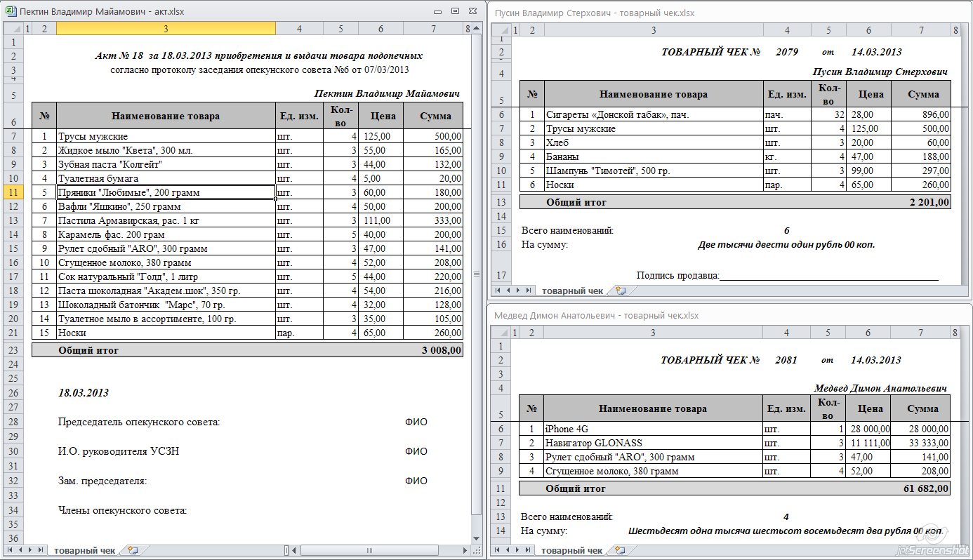Select the 61 682,00 total cell
The width and height of the screenshot is (973, 560).
[x=920, y=488]
